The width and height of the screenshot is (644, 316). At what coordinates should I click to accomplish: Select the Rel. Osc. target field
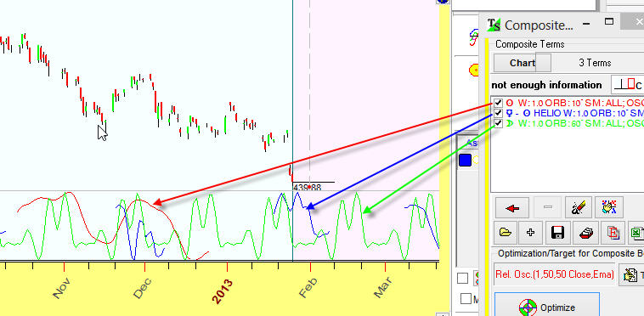click(x=554, y=274)
